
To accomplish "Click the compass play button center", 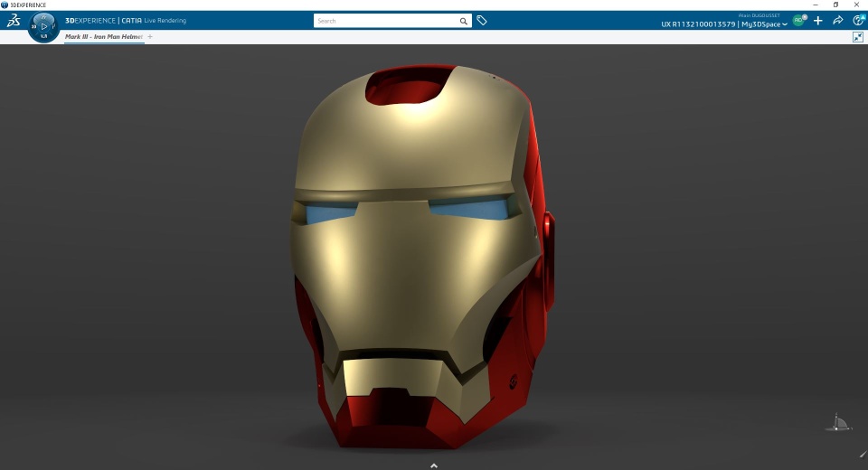I will tap(43, 26).
